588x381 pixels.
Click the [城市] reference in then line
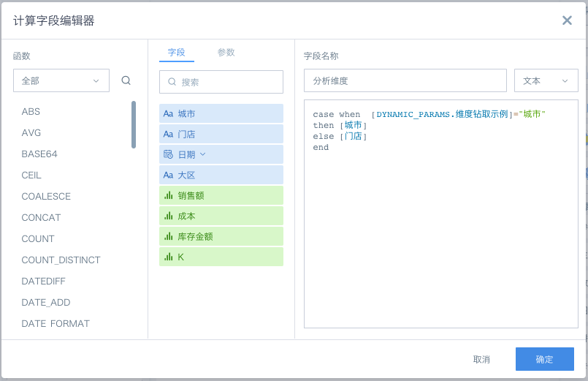(x=354, y=125)
